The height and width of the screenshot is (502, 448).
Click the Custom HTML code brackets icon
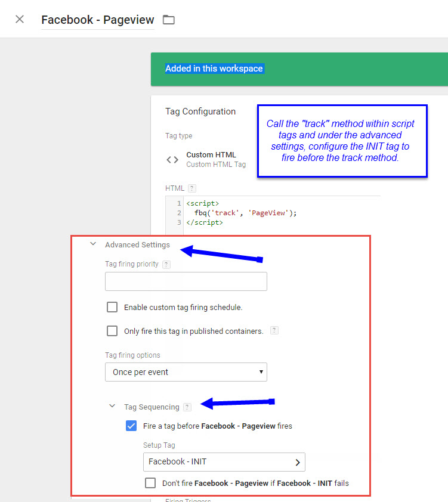click(172, 159)
